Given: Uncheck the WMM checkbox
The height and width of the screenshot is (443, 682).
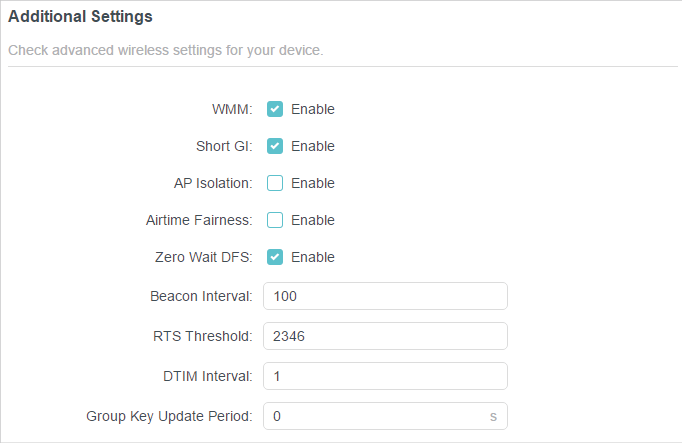Looking at the screenshot, I should pos(275,109).
